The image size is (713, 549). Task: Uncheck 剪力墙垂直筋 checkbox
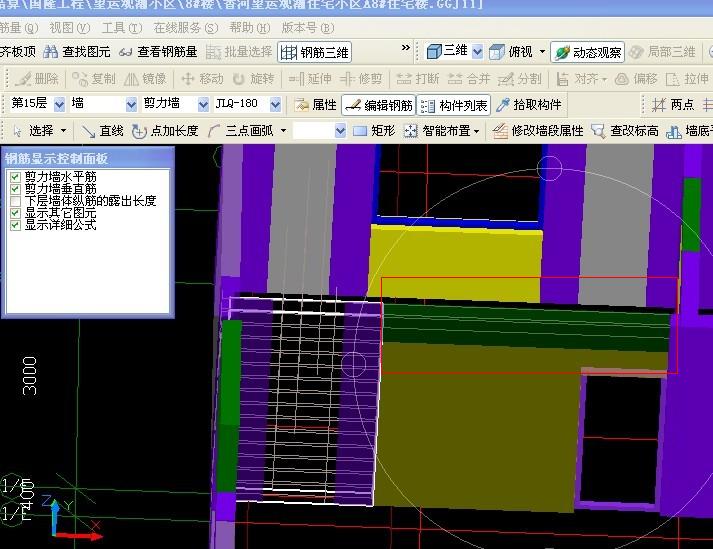(x=15, y=188)
